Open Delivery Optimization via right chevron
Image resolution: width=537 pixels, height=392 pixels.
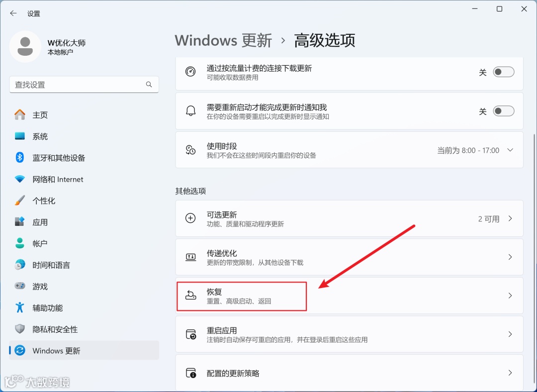tap(510, 257)
